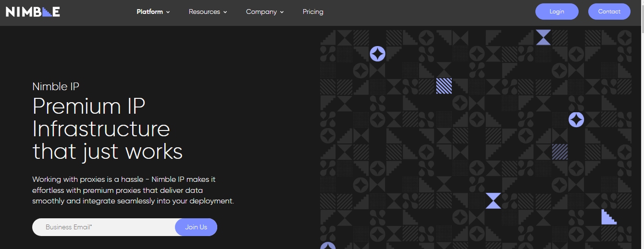
Task: Go to the Pricing page
Action: click(313, 12)
